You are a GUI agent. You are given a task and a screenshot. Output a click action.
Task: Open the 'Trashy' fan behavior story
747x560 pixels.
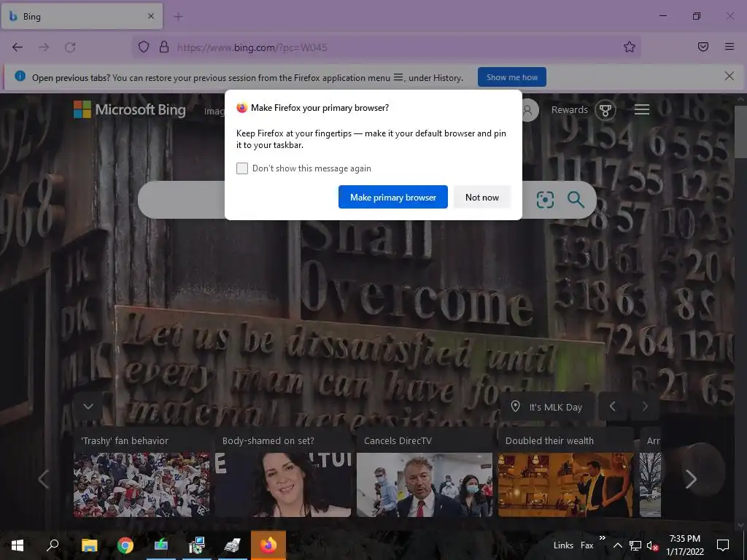tap(142, 472)
